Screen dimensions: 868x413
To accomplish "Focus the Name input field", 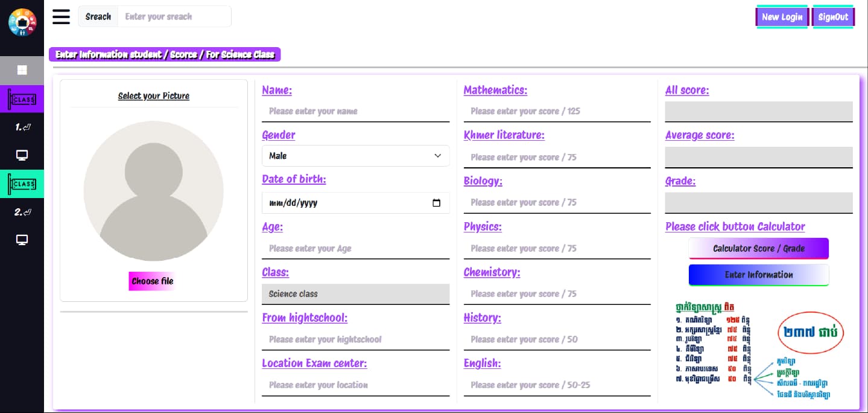I will 356,111.
